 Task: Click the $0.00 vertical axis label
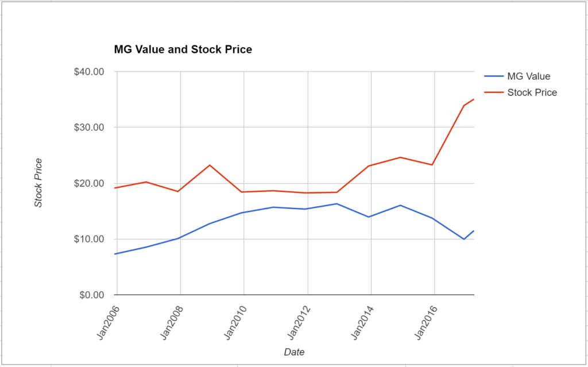tap(91, 295)
